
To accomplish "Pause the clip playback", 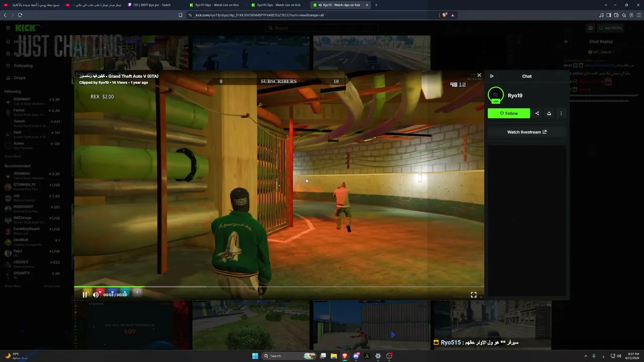I will pyautogui.click(x=85, y=295).
